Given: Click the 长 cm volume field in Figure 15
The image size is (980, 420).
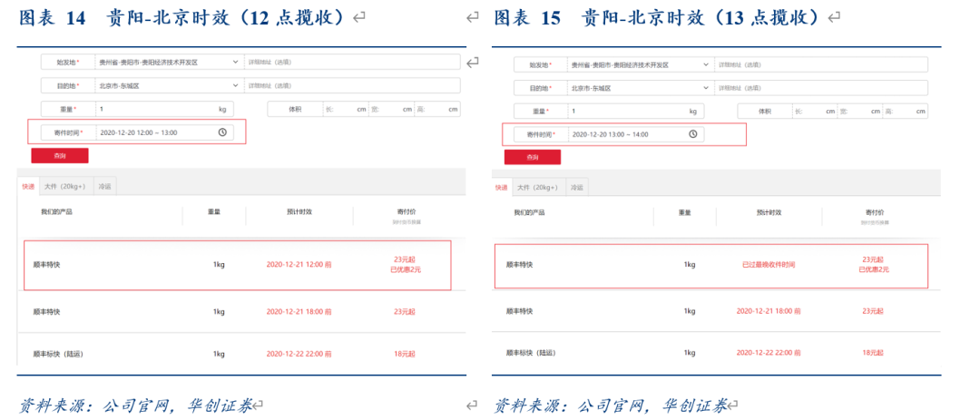Looking at the screenshot, I should [x=814, y=112].
